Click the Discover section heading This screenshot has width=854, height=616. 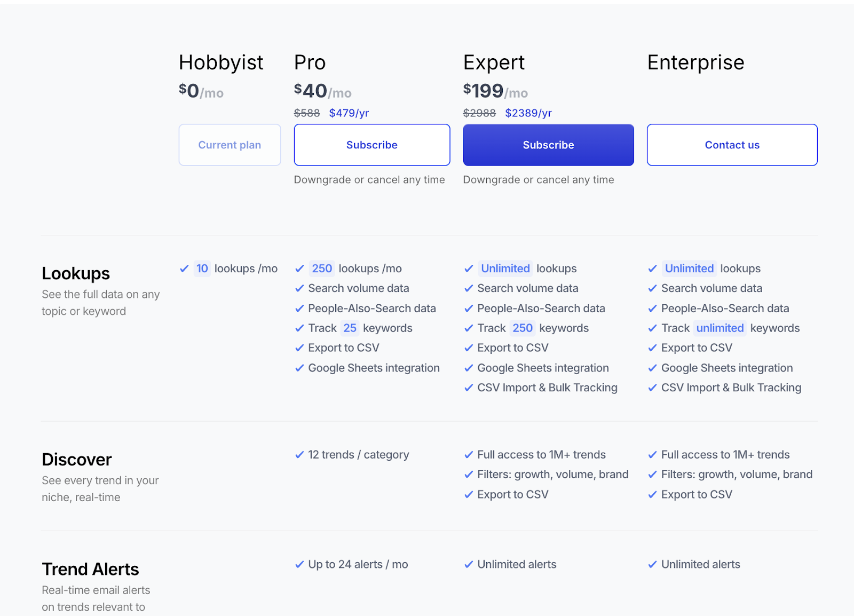77,460
